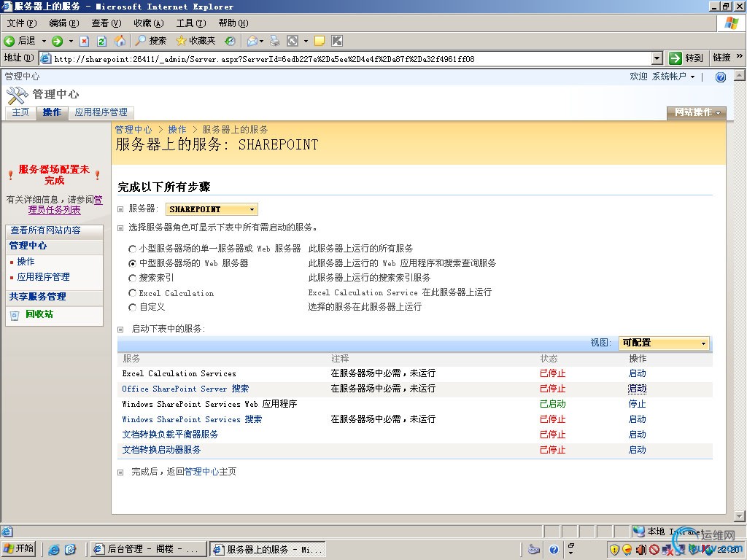Click the yellow security shield tray icon
The width and height of the screenshot is (747, 560).
[x=614, y=550]
